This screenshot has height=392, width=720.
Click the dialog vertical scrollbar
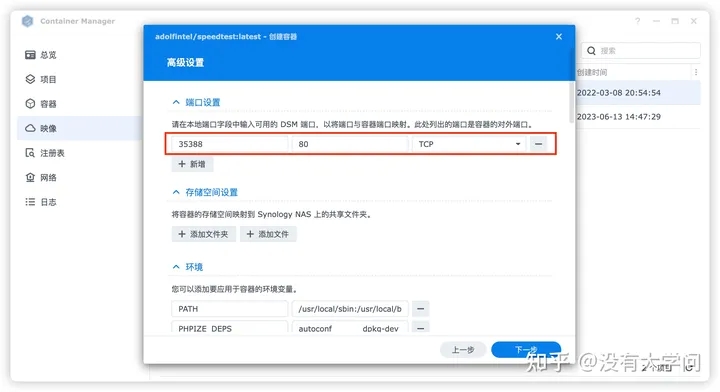pyautogui.click(x=572, y=102)
